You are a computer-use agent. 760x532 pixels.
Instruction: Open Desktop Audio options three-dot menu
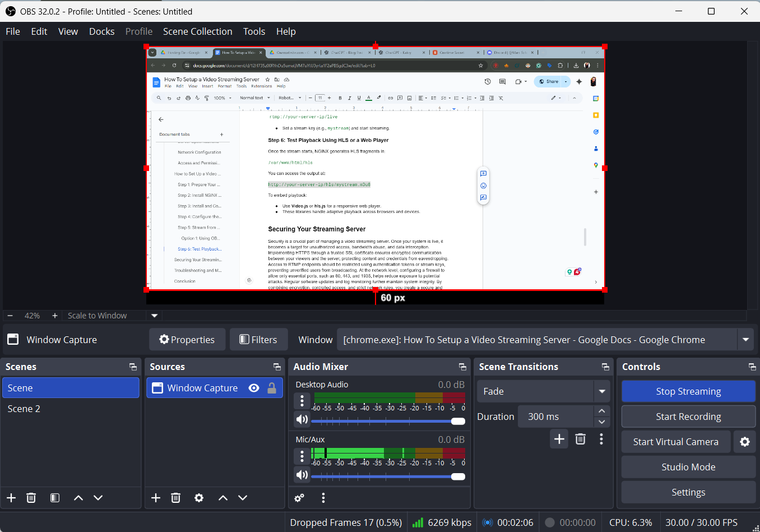(302, 401)
